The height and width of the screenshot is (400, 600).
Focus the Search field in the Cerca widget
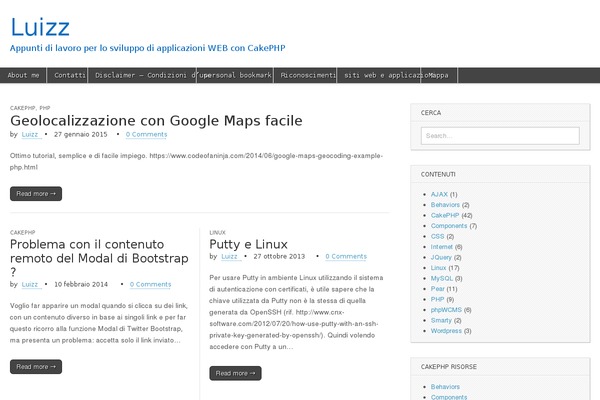(500, 136)
